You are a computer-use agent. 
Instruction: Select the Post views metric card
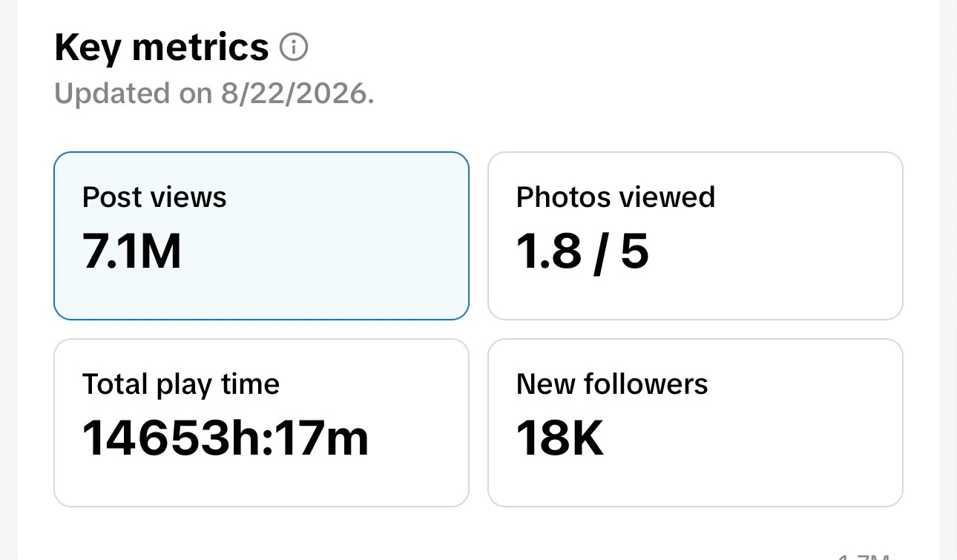261,236
